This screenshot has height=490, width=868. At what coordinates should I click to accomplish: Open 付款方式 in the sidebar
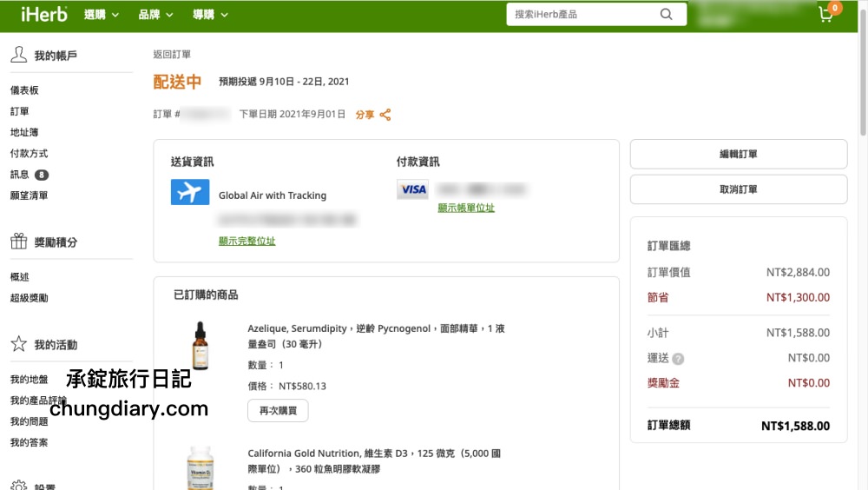29,154
